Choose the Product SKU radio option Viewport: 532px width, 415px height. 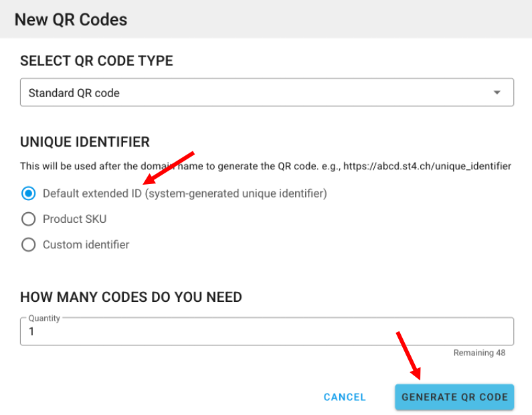click(x=28, y=219)
